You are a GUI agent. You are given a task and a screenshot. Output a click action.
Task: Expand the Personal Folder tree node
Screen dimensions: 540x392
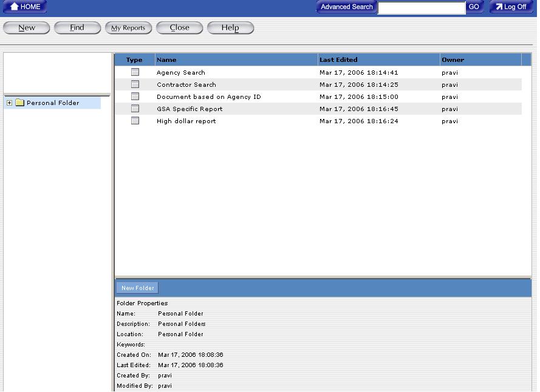pyautogui.click(x=9, y=103)
